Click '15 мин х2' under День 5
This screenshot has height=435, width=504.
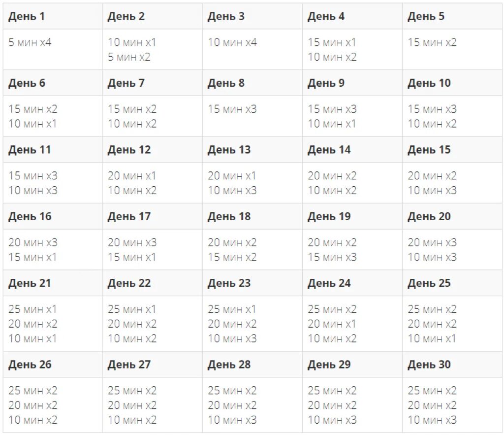(432, 42)
